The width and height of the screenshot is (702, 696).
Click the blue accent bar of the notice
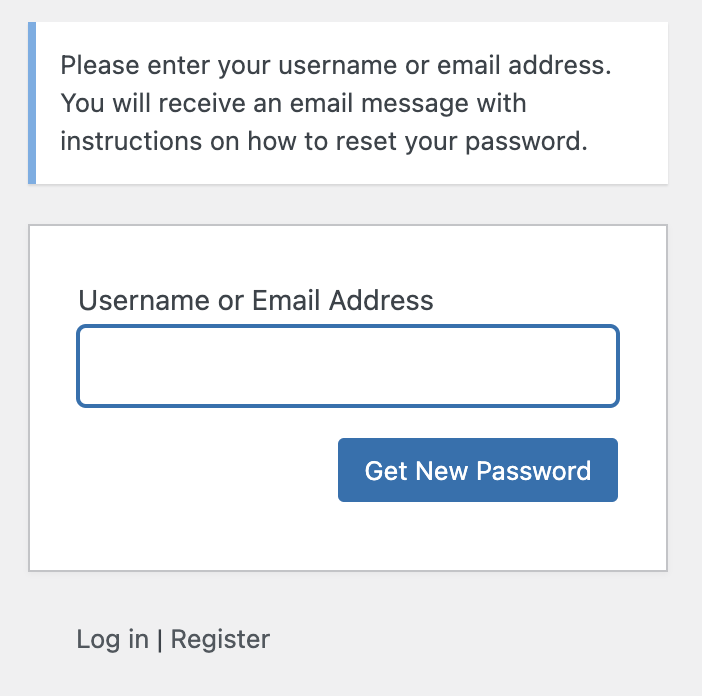[x=32, y=103]
